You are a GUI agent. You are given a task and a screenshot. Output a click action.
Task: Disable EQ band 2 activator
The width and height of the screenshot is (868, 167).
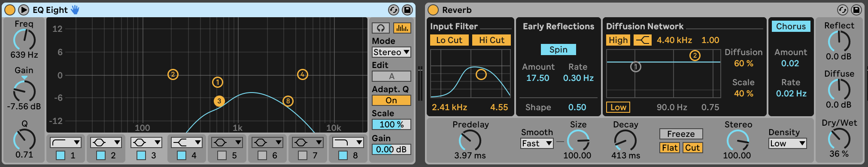click(x=101, y=155)
